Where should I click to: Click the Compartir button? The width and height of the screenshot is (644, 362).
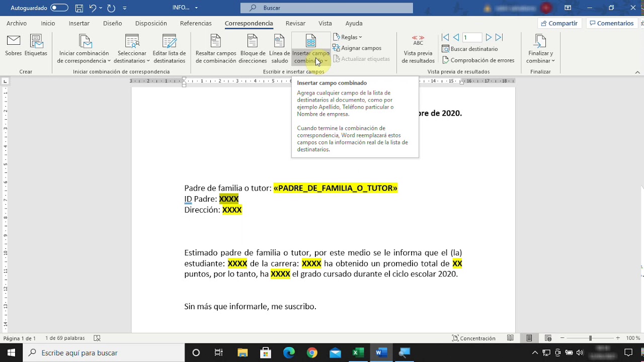pos(559,23)
